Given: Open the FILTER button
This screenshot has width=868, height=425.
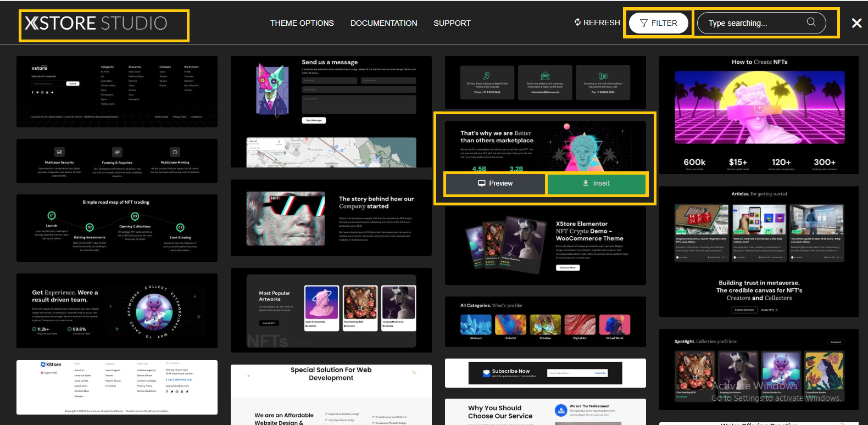Looking at the screenshot, I should pyautogui.click(x=659, y=23).
